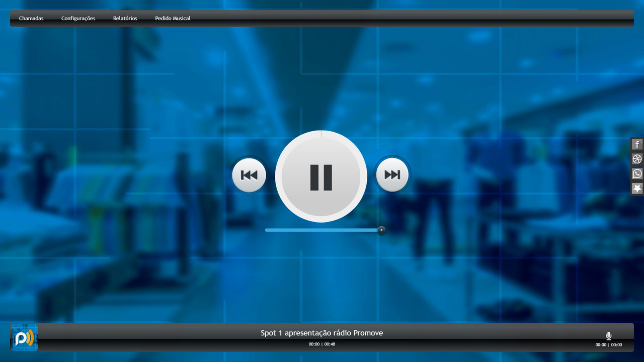Open the WhatsApp icon in sidebar

click(637, 174)
